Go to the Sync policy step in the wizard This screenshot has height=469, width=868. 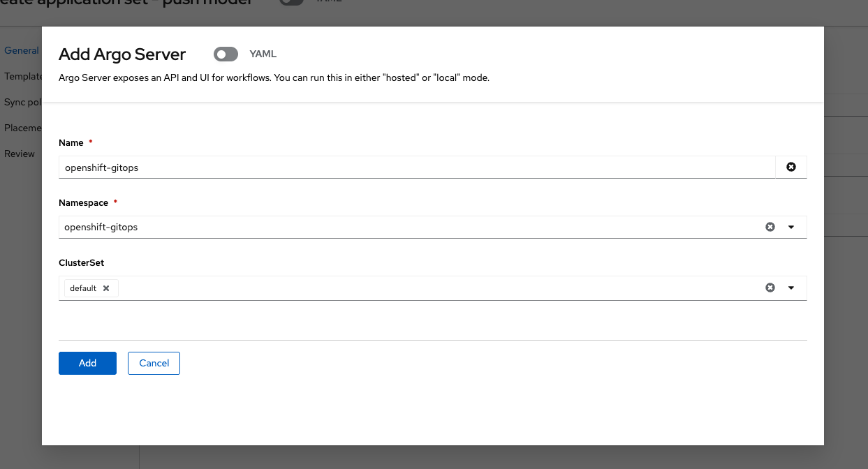[x=23, y=102]
